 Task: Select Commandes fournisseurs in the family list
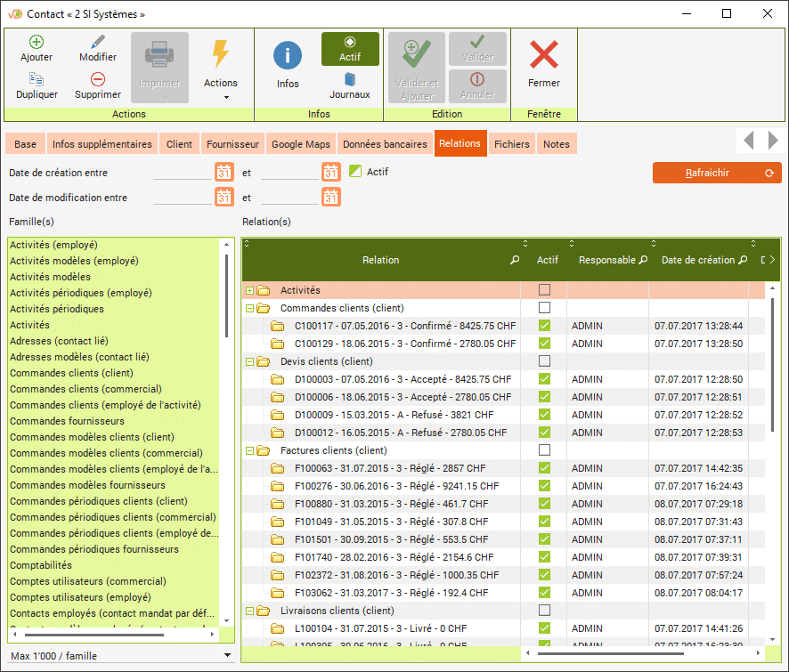(67, 421)
